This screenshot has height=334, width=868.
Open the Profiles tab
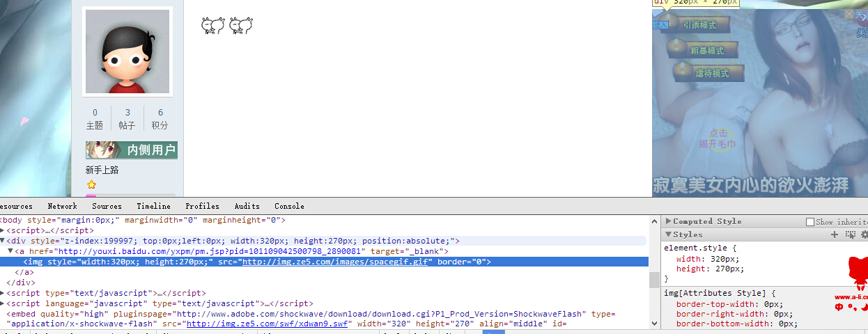(x=202, y=206)
